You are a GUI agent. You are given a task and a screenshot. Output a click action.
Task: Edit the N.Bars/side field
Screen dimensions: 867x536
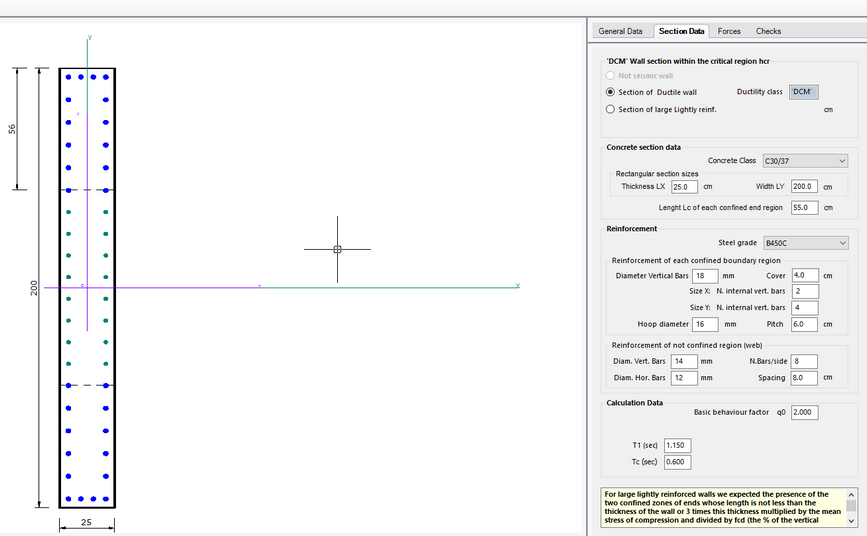(x=804, y=361)
